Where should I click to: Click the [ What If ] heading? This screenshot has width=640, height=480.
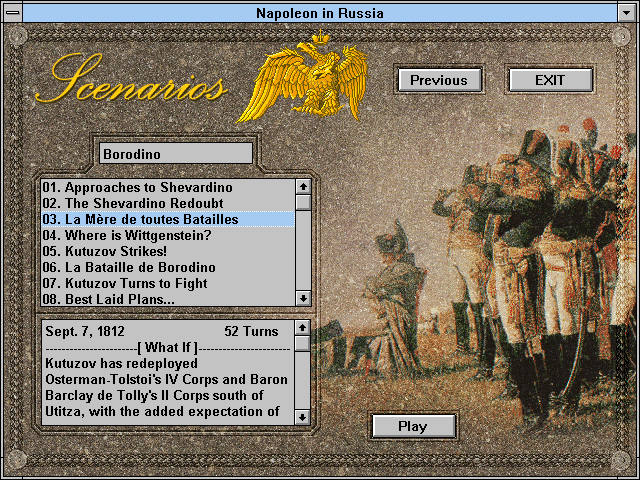pyautogui.click(x=167, y=347)
